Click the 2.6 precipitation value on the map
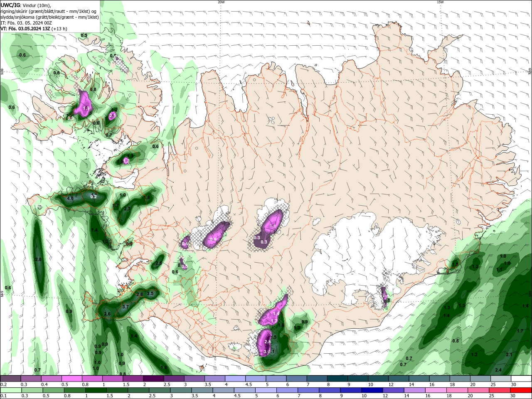 point(107,314)
